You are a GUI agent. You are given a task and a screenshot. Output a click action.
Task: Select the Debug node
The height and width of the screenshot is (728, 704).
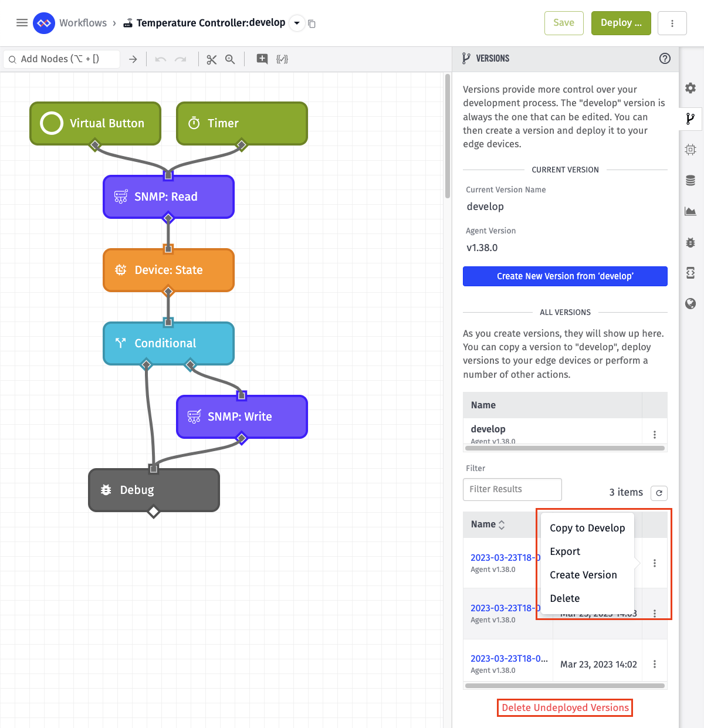(x=154, y=490)
